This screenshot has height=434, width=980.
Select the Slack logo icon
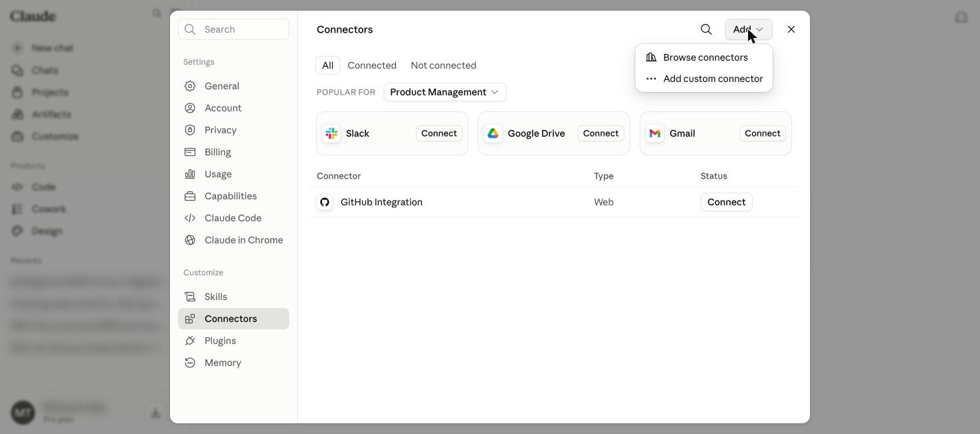[331, 133]
